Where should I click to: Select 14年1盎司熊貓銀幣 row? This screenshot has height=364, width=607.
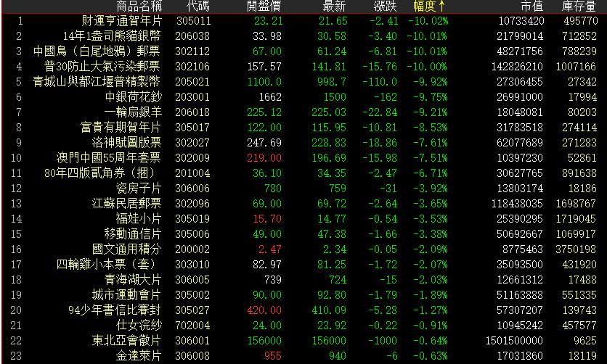pos(303,36)
